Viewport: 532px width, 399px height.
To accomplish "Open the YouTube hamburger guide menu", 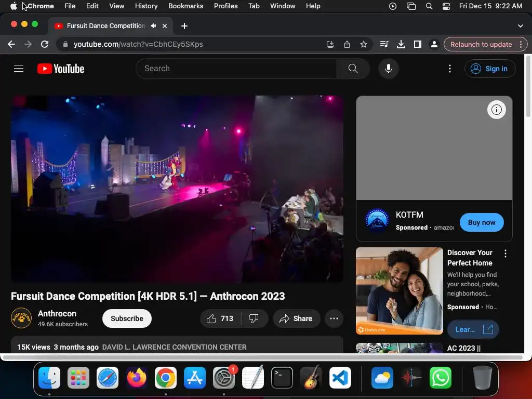I will pyautogui.click(x=19, y=69).
